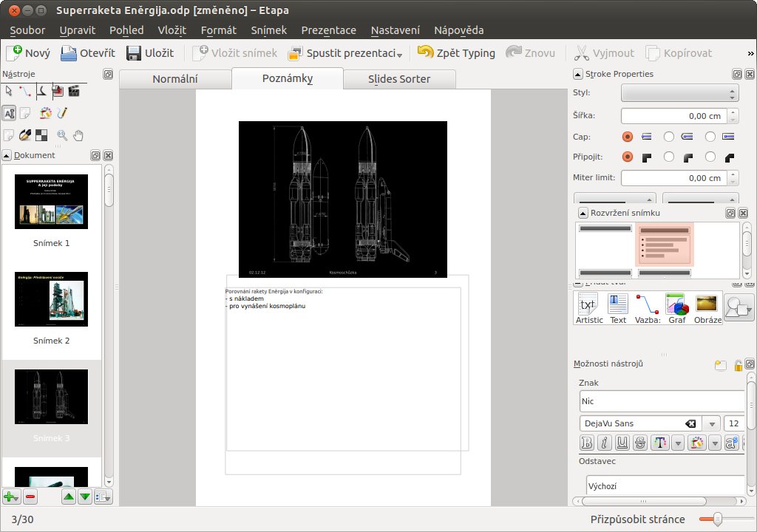Remove slide with red minus icon
The width and height of the screenshot is (757, 532).
[30, 497]
